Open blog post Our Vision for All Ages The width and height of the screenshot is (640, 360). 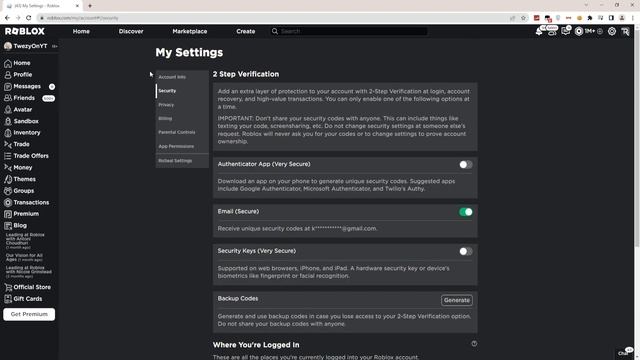click(24, 258)
